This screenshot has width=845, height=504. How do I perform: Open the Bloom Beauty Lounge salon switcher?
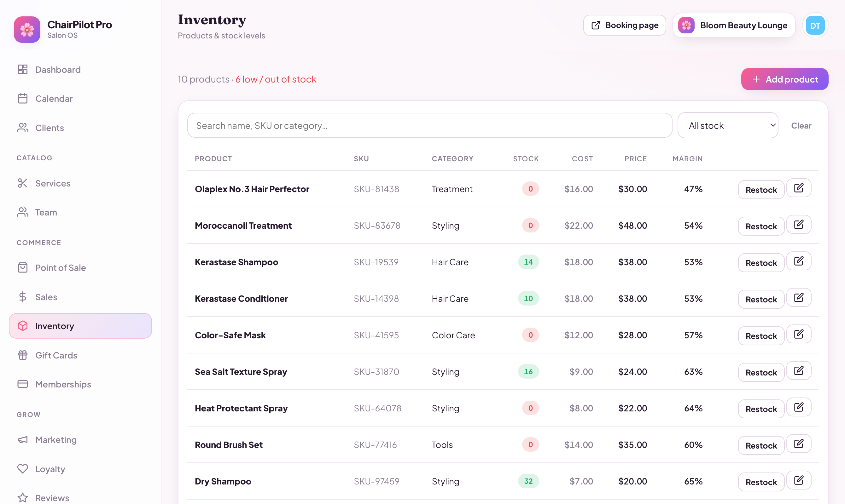coord(734,26)
